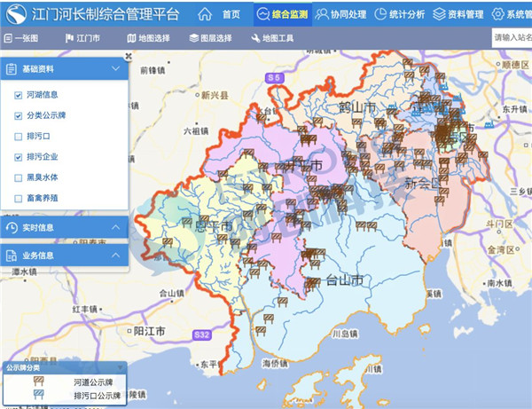Uncheck the 河湖信息 checkbox
Viewport: 532px width, 409px height.
(19, 95)
